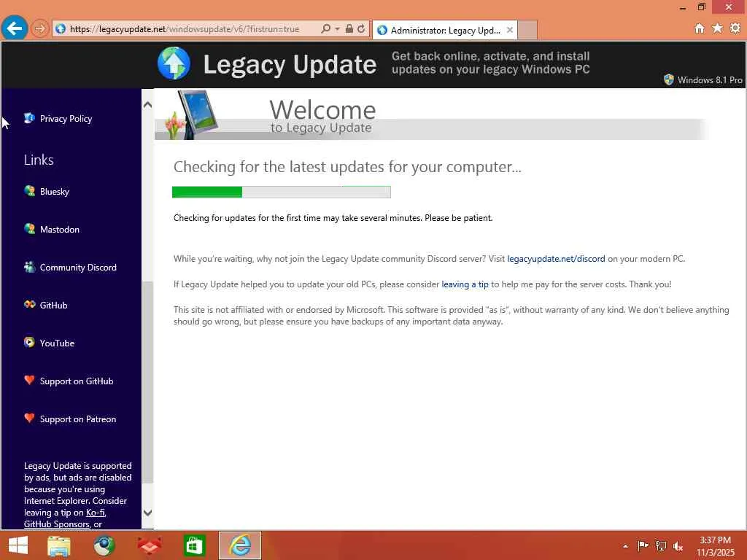Open the Windows Start button

click(x=18, y=545)
